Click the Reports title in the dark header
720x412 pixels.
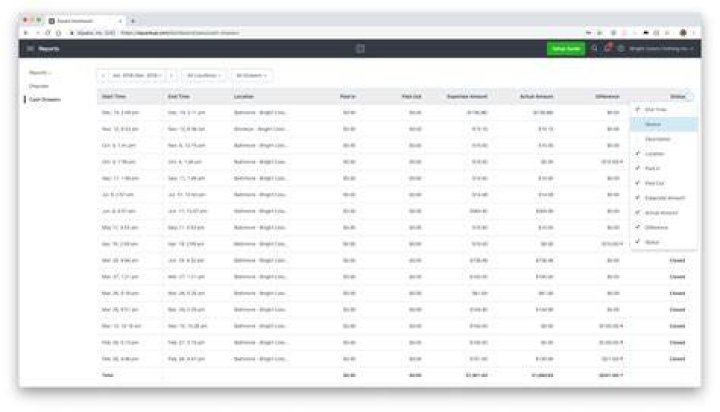(x=49, y=49)
